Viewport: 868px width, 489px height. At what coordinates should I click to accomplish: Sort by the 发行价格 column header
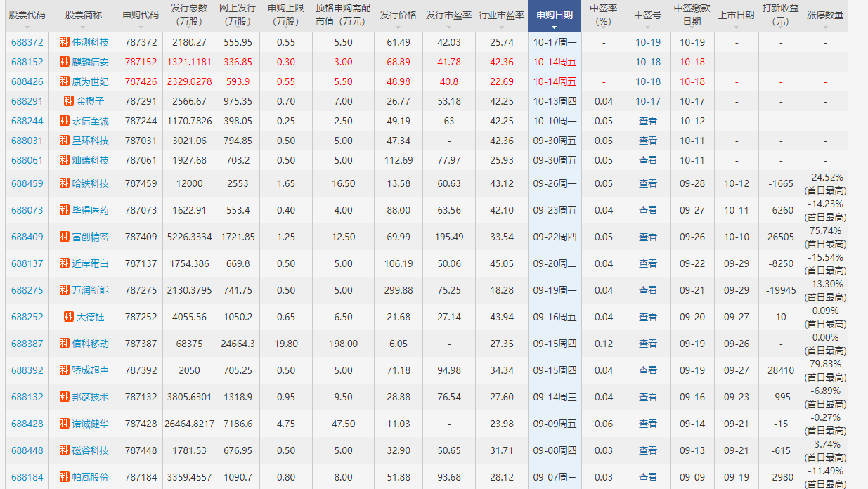click(398, 15)
